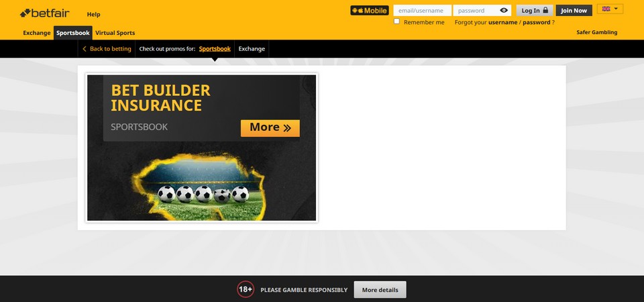This screenshot has width=644, height=302.
Task: Tick the Remember me checkbox
Action: [396, 21]
